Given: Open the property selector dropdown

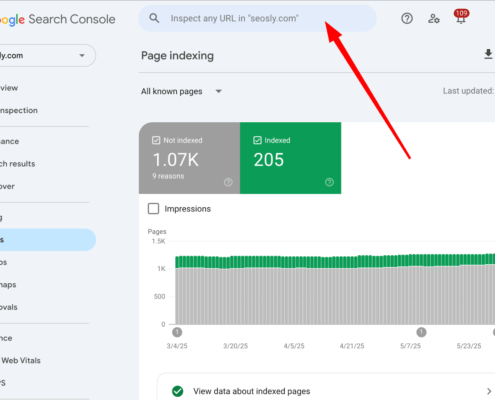Looking at the screenshot, I should point(47,55).
